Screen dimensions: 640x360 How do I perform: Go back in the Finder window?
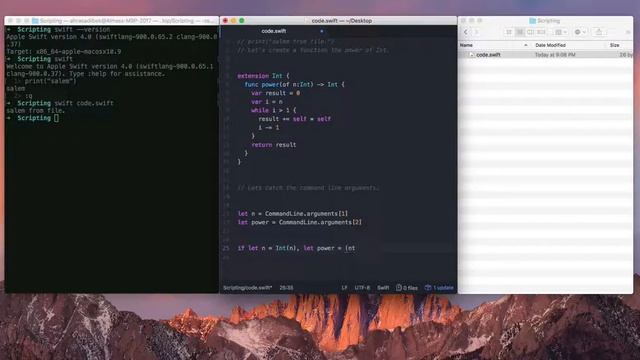coord(466,32)
